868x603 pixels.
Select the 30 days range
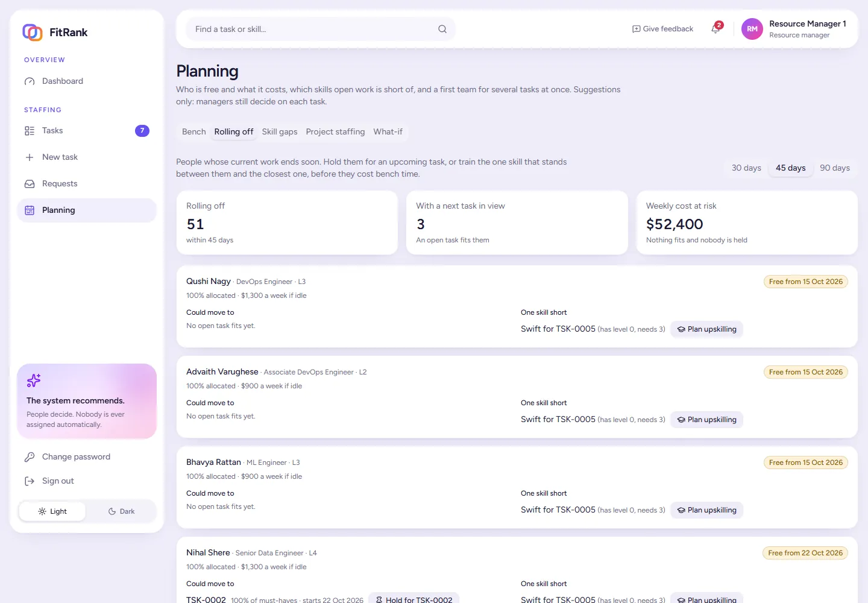coord(746,168)
